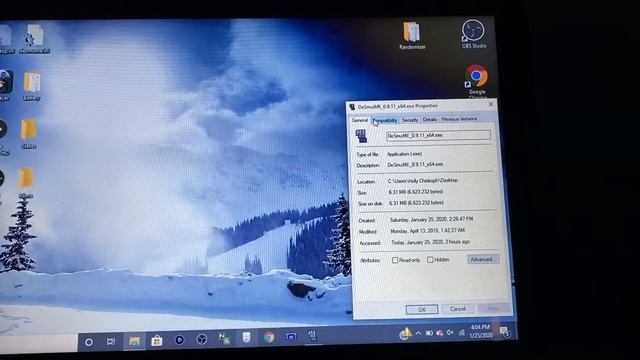
Task: Open the network icon in the tray
Action: tap(461, 333)
